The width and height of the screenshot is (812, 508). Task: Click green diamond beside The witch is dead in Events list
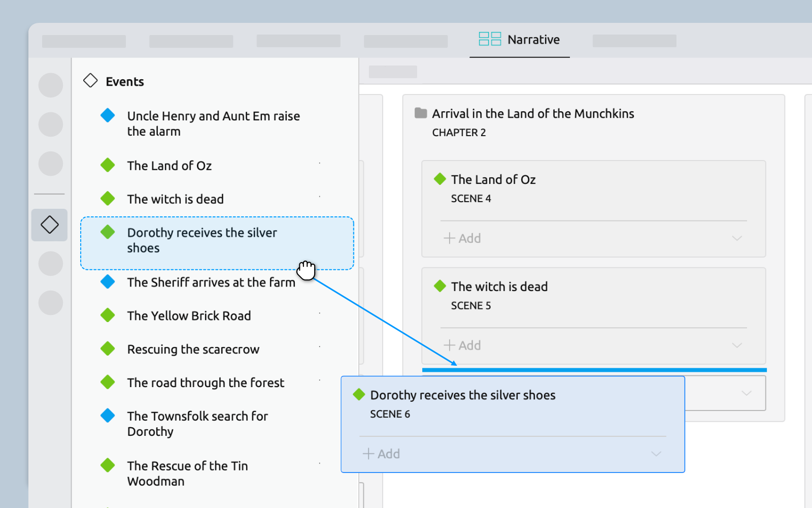(x=108, y=199)
